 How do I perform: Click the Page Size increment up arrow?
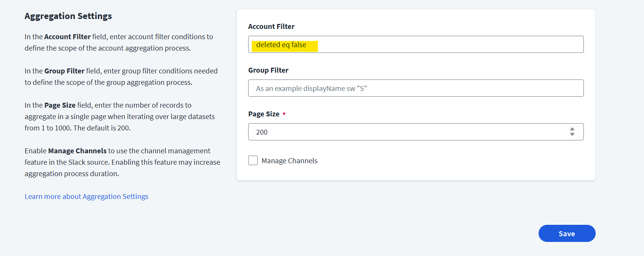click(x=572, y=129)
